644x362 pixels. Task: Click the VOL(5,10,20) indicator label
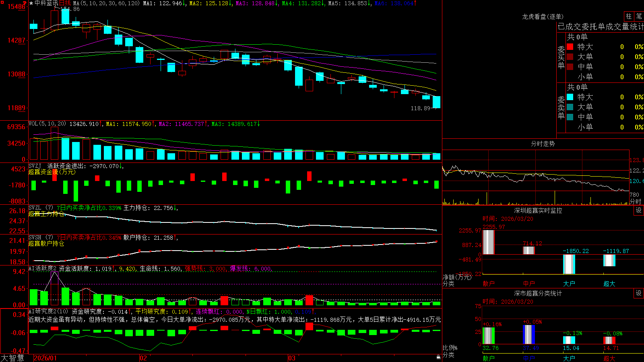pyautogui.click(x=47, y=124)
